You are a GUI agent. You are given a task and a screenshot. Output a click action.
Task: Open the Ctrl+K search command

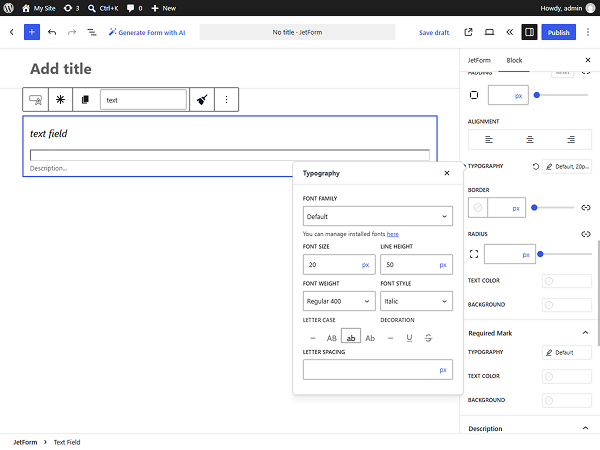click(x=103, y=8)
